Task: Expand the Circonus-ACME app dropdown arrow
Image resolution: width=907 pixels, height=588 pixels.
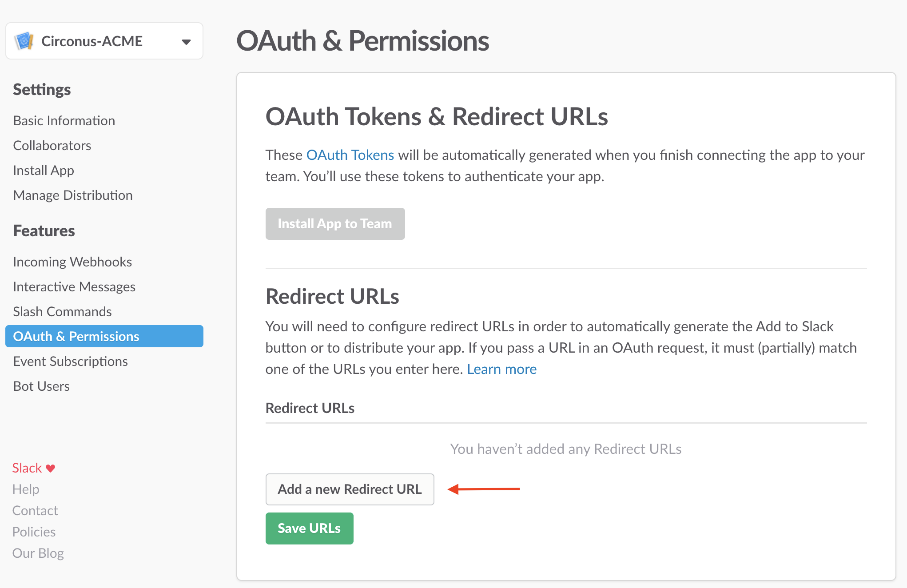Action: point(186,42)
